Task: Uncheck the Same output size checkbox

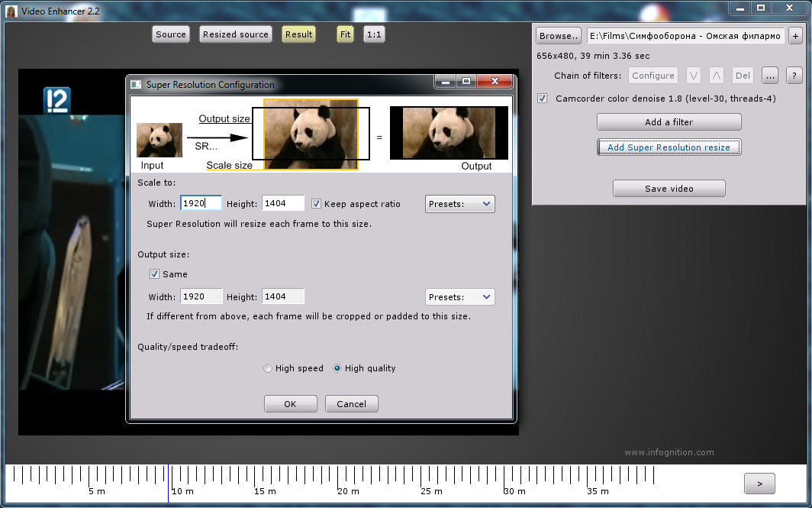Action: 154,274
